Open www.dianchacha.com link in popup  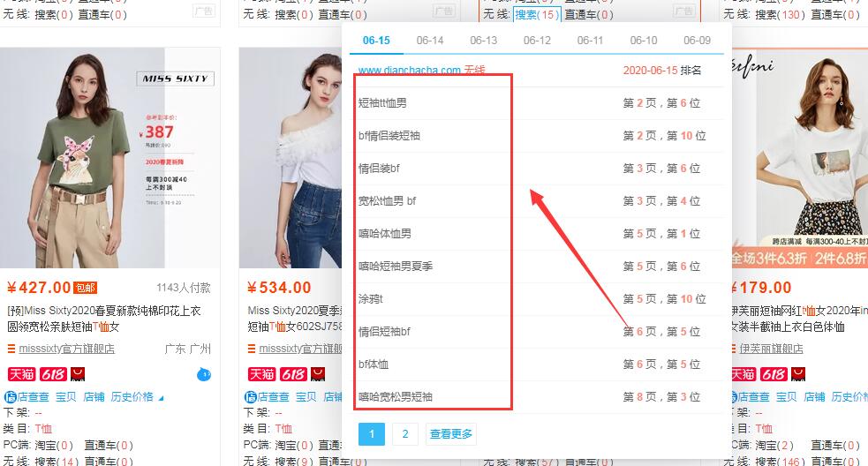tap(410, 71)
